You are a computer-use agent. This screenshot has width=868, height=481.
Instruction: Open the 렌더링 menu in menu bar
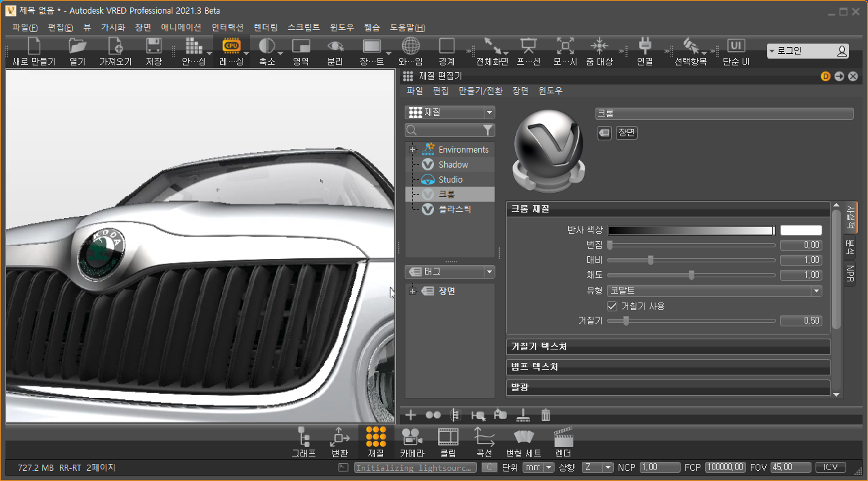click(265, 28)
